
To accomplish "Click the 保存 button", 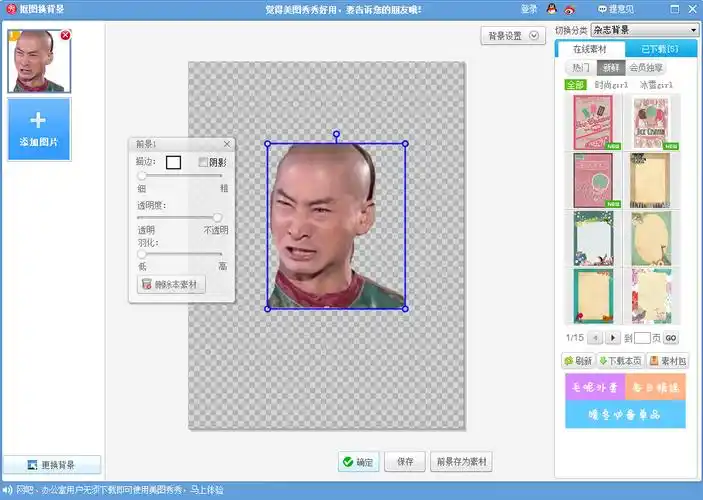I will tap(405, 462).
